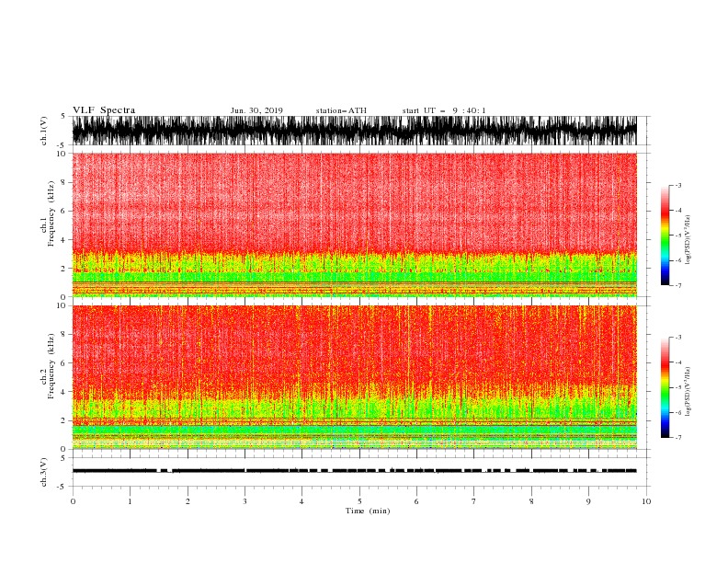This screenshot has height=563, width=728.
Task: Click time axis tick label '9'
Action: pyautogui.click(x=588, y=501)
